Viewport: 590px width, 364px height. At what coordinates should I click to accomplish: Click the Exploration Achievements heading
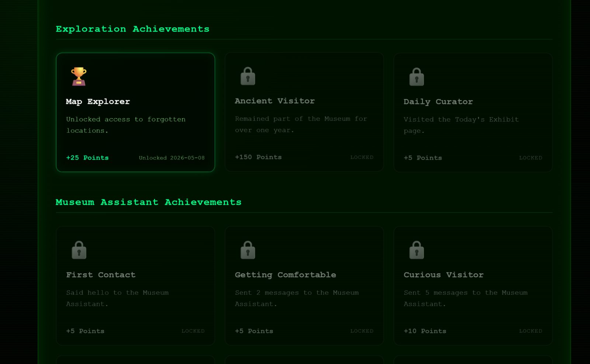tap(132, 29)
